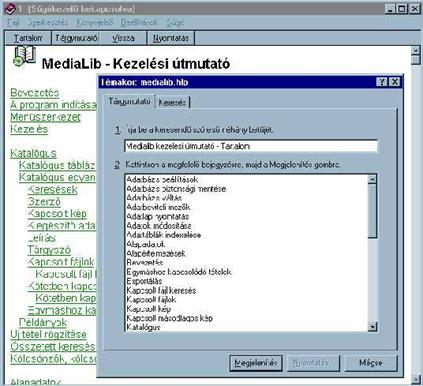Open the 'Új tétel rögzítése' link
The height and width of the screenshot is (386, 423).
pyautogui.click(x=48, y=334)
